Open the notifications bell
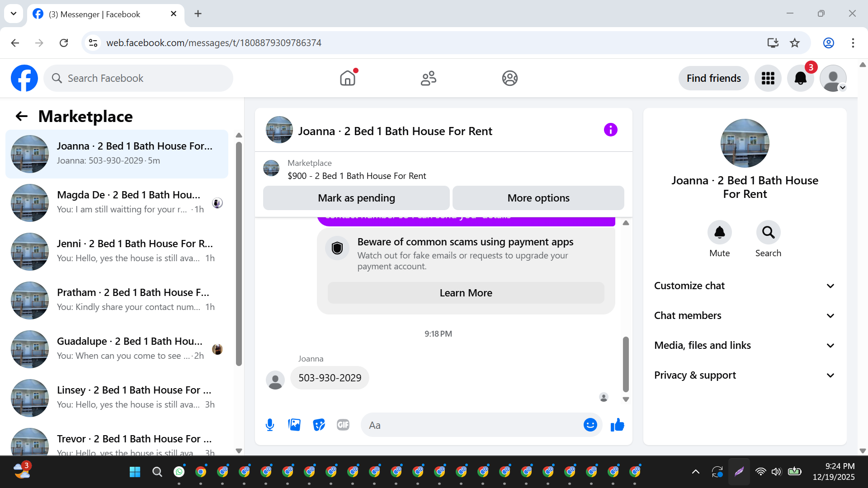The height and width of the screenshot is (488, 868). [x=800, y=78]
